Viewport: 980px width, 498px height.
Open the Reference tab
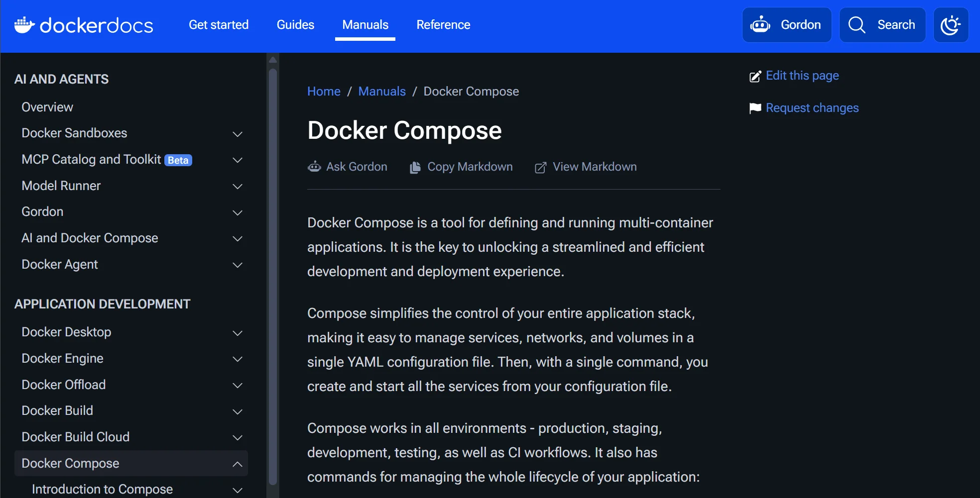[443, 25]
